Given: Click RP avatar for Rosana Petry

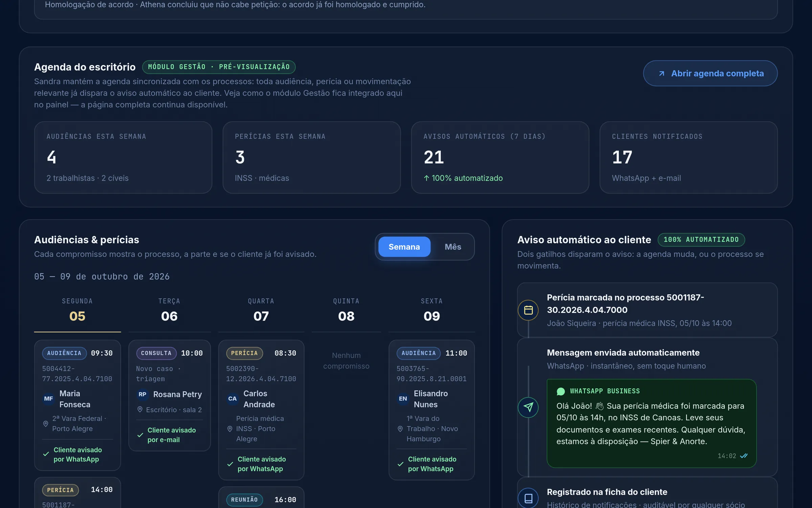Looking at the screenshot, I should (x=142, y=394).
